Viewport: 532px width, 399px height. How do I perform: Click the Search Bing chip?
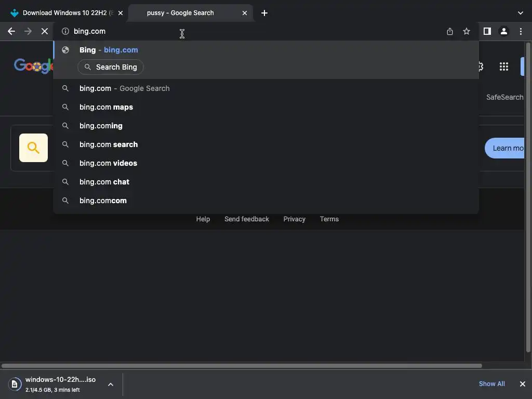click(x=111, y=67)
